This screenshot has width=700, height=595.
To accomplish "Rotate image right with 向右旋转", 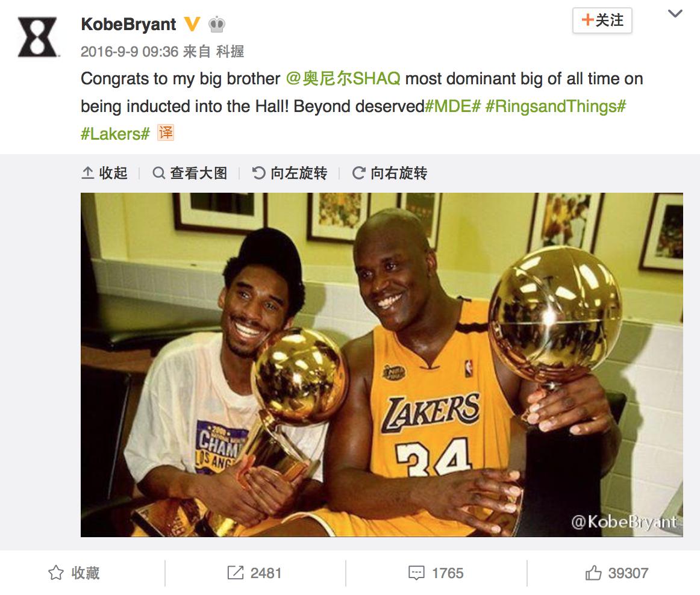I will [390, 173].
